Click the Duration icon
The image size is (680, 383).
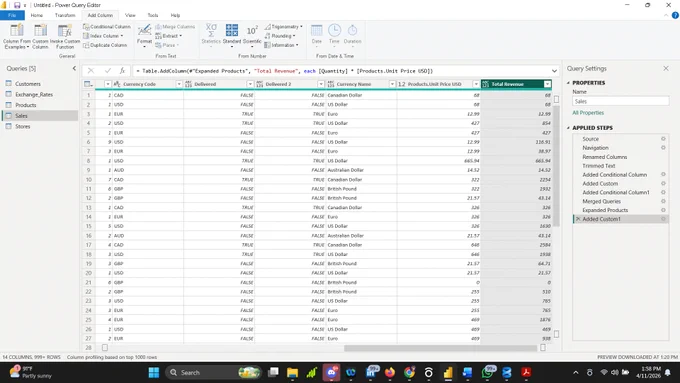pyautogui.click(x=353, y=31)
